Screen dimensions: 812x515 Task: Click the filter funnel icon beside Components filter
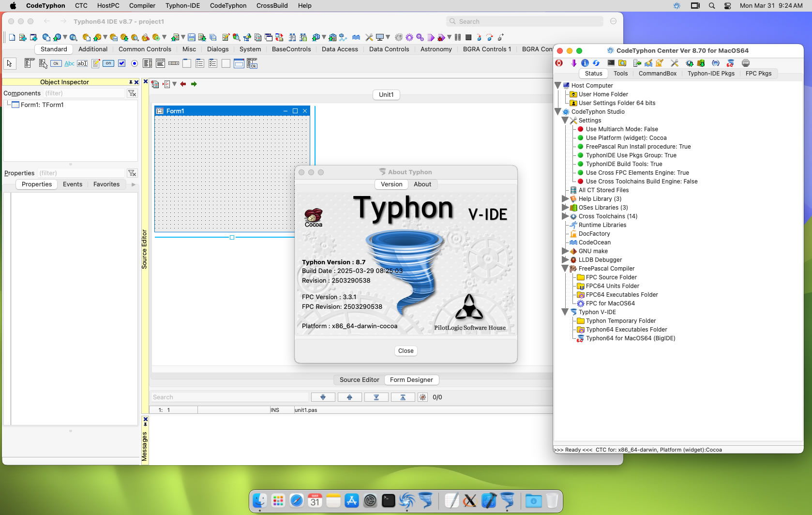pos(132,93)
